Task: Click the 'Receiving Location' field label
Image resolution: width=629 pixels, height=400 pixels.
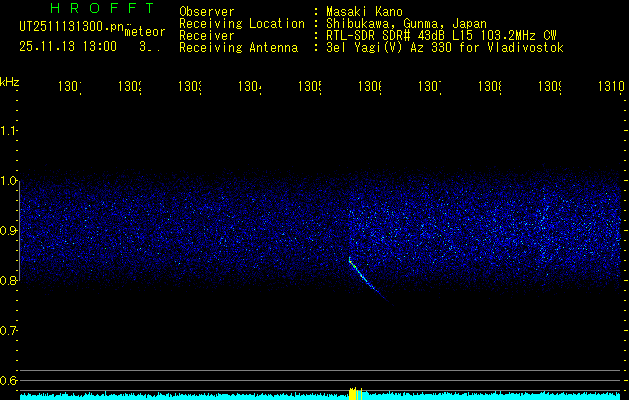Action: (x=241, y=23)
